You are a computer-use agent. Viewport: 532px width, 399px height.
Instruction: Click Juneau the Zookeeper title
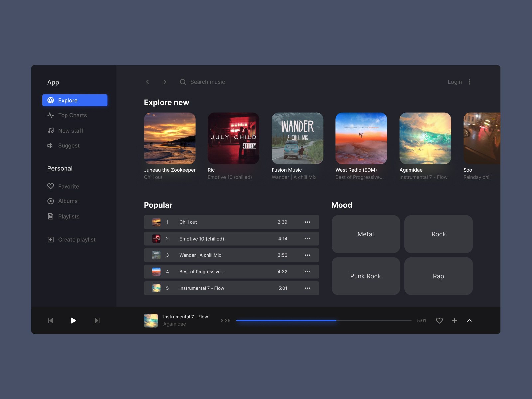coord(170,170)
